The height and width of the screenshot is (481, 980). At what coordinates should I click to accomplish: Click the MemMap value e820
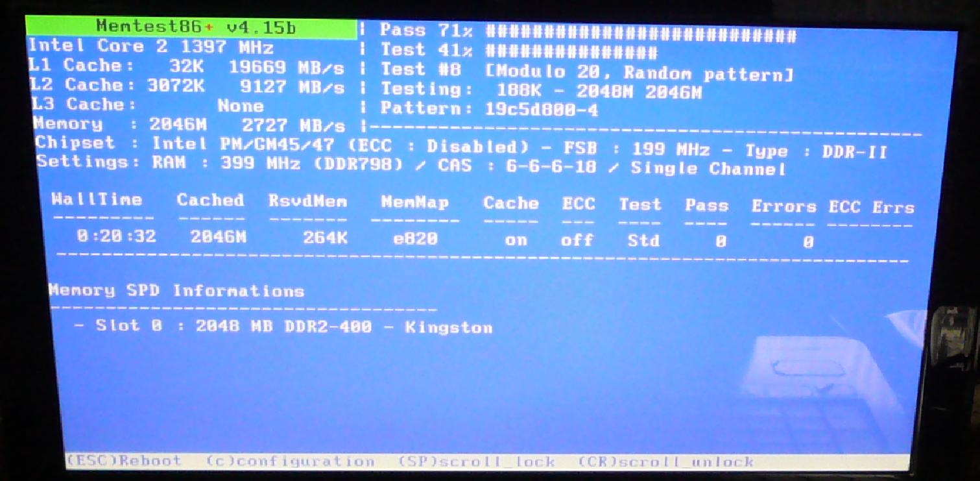(x=415, y=239)
